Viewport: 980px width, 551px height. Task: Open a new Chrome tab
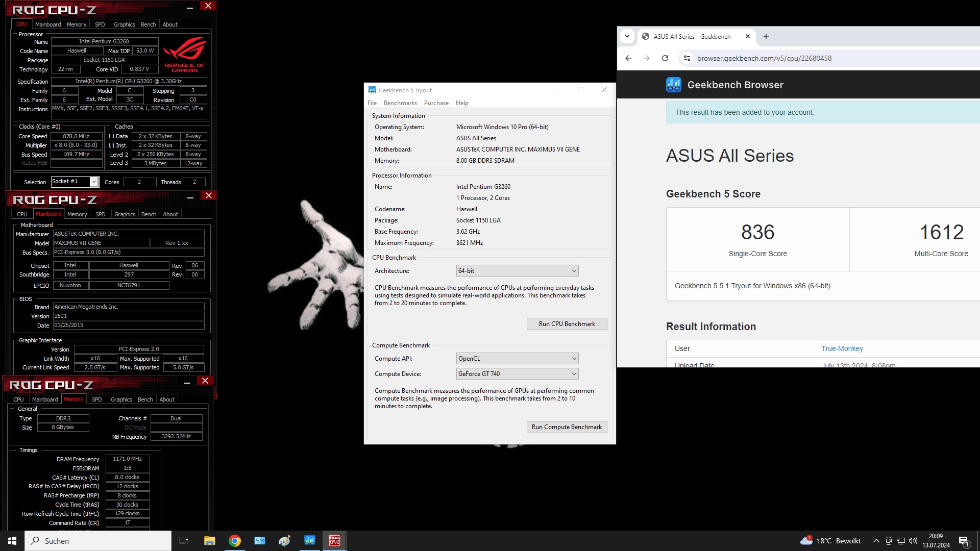click(766, 36)
